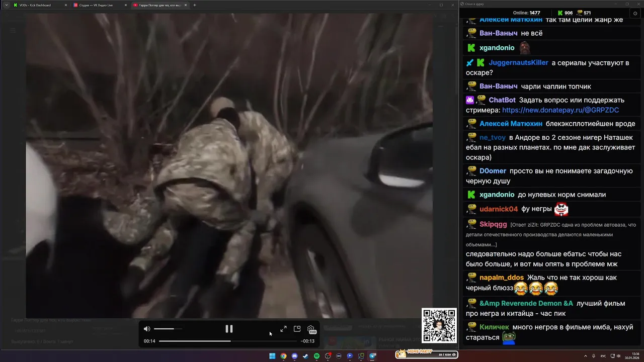Click the taskbar microphone tray icon
The height and width of the screenshot is (362, 644).
[x=595, y=356]
